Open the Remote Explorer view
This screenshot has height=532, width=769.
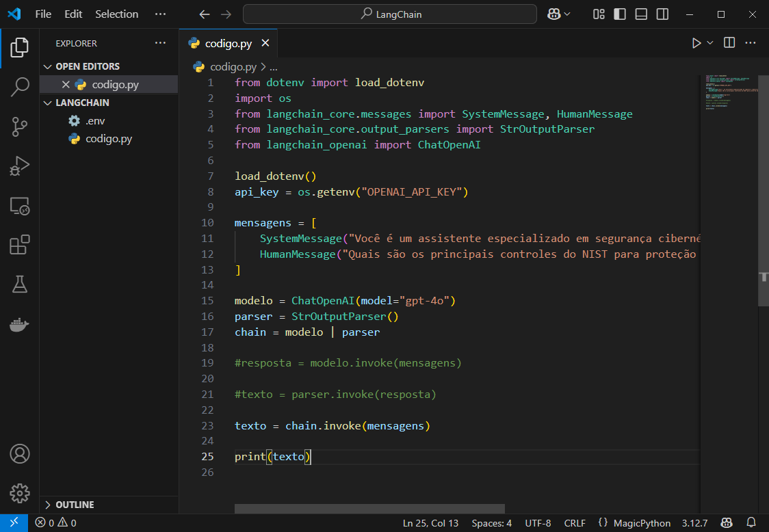[20, 206]
